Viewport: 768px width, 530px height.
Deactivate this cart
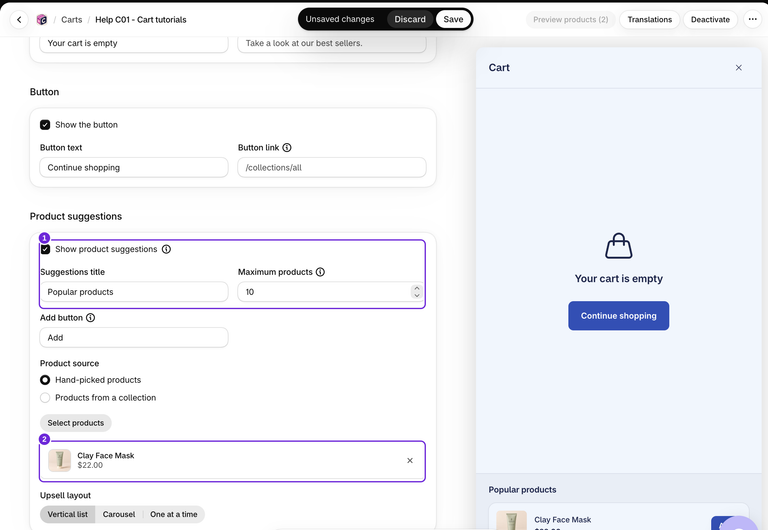[710, 20]
